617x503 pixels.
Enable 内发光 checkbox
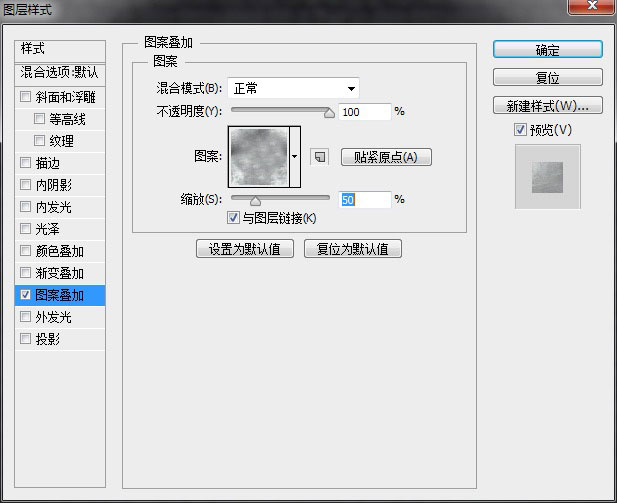(x=26, y=207)
